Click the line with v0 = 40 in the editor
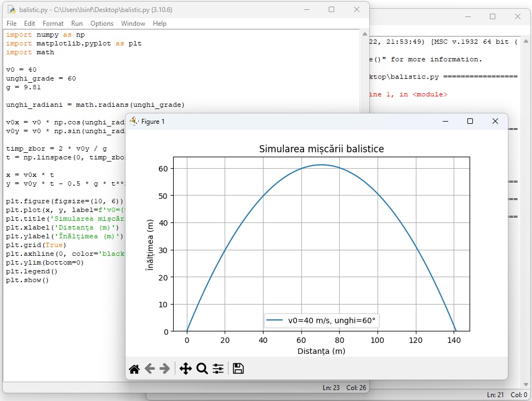Screen dimensions: 532x401 (21, 70)
